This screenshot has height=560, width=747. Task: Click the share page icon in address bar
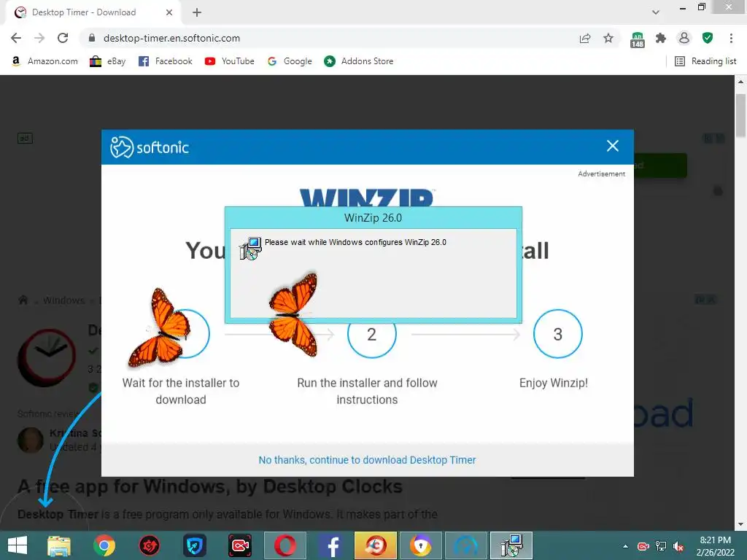[585, 38]
